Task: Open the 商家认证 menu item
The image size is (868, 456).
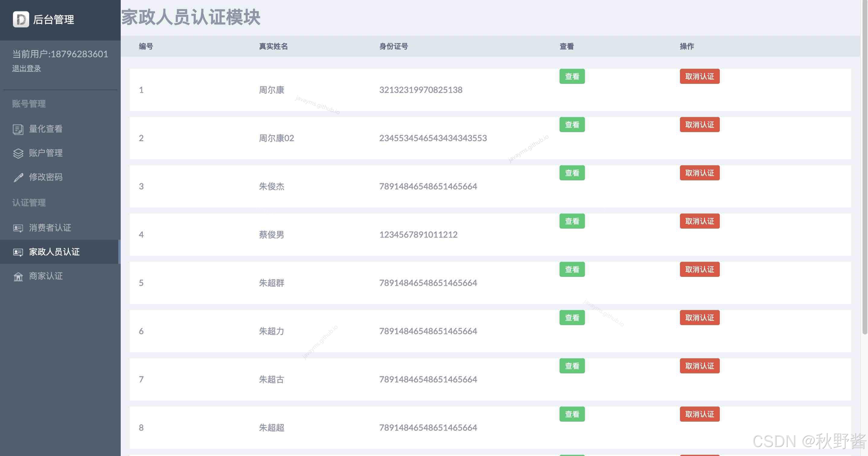Action: click(x=46, y=276)
